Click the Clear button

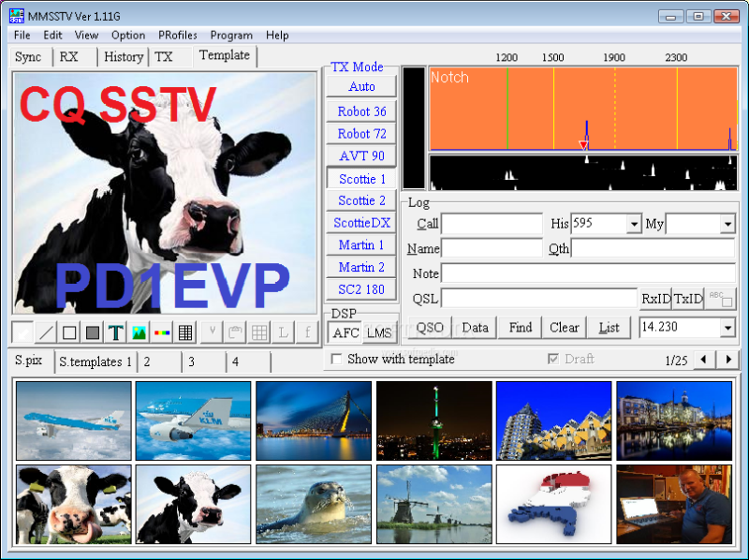pos(565,328)
